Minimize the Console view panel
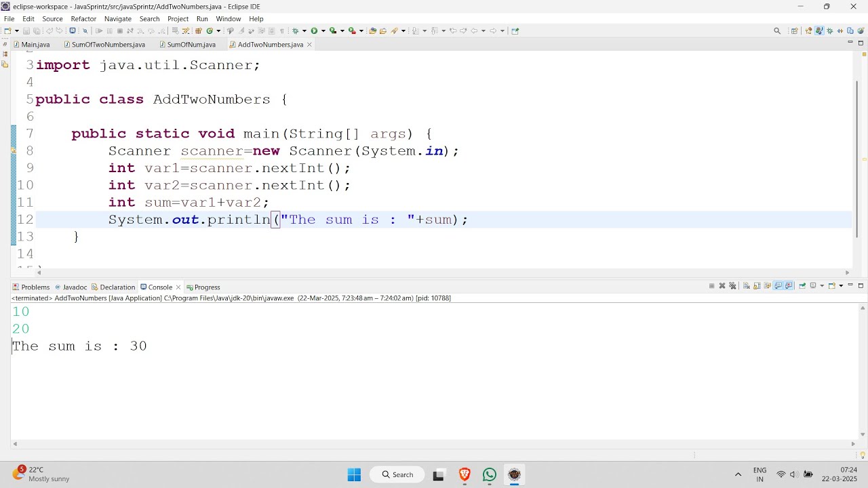Viewport: 868px width, 488px height. (x=850, y=285)
